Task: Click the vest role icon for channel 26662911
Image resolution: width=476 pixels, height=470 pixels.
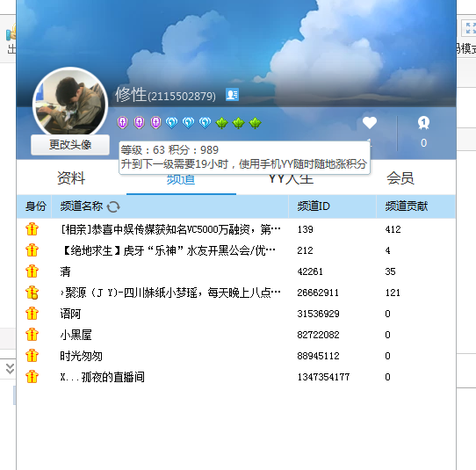Action: pyautogui.click(x=32, y=293)
